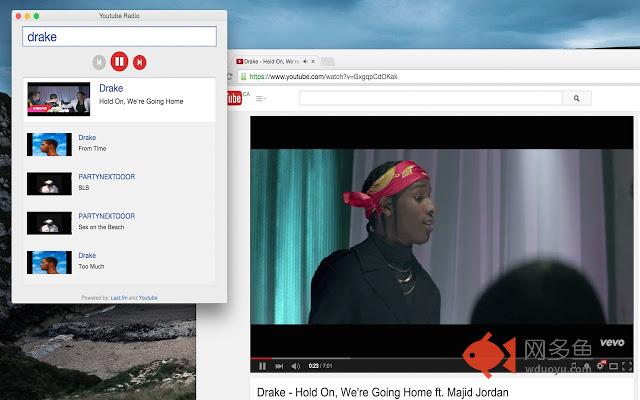Screen dimensions: 640x400
Task: Select 'From Time' song title
Action: (92, 149)
